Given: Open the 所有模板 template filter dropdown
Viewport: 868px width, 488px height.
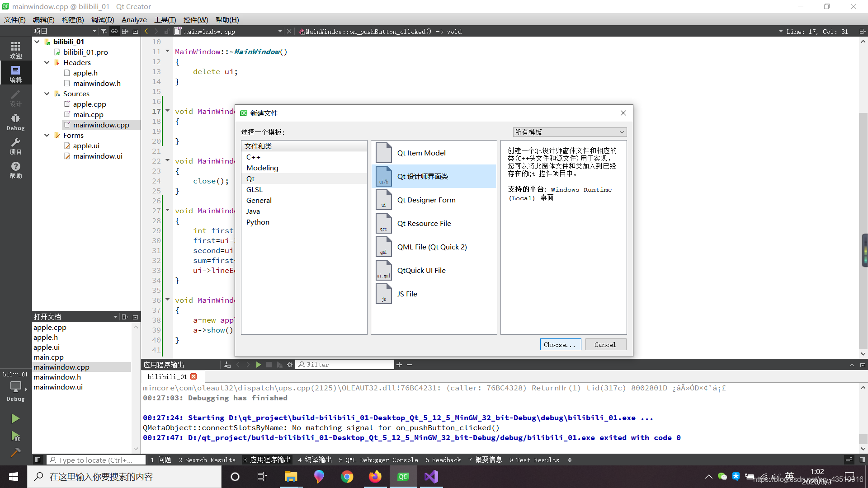Looking at the screenshot, I should (570, 132).
